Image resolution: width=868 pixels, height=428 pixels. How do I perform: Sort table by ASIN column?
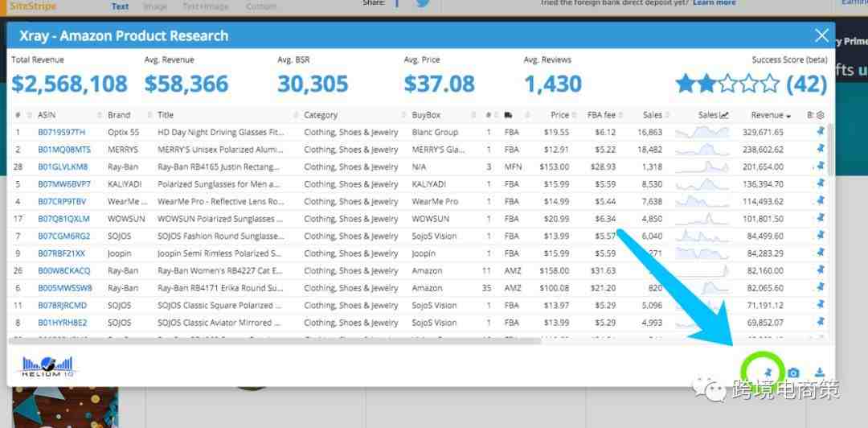point(47,115)
